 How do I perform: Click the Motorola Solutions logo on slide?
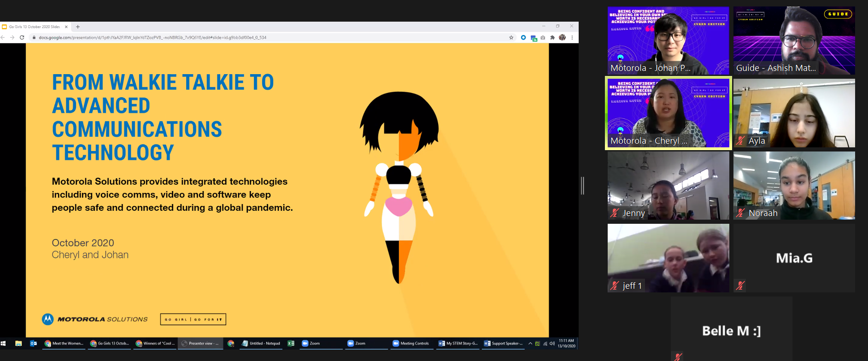pyautogui.click(x=95, y=319)
